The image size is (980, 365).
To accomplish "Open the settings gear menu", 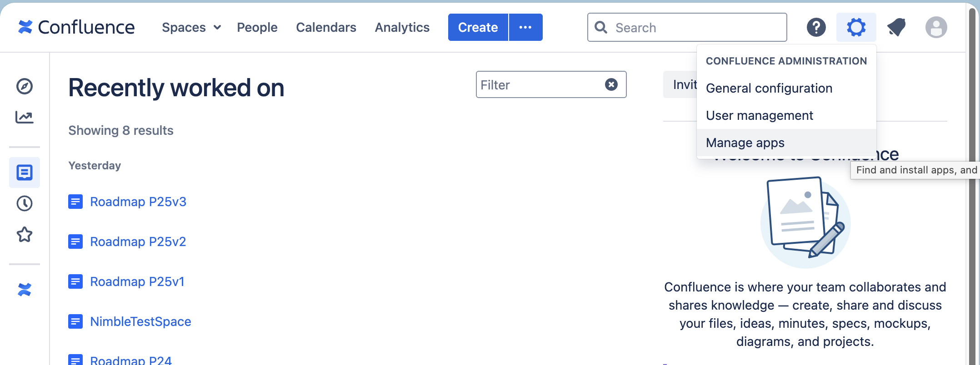I will [856, 27].
